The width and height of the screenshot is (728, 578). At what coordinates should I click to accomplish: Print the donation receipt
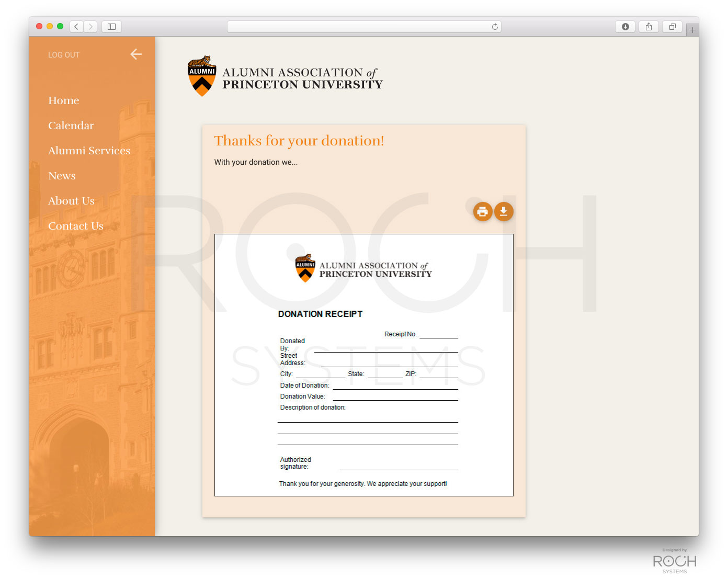click(x=483, y=211)
